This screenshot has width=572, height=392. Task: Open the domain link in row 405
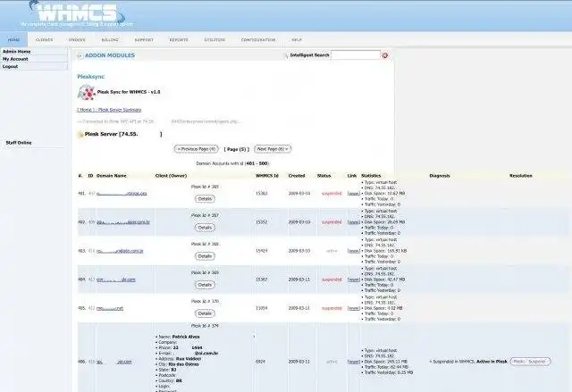click(x=110, y=309)
